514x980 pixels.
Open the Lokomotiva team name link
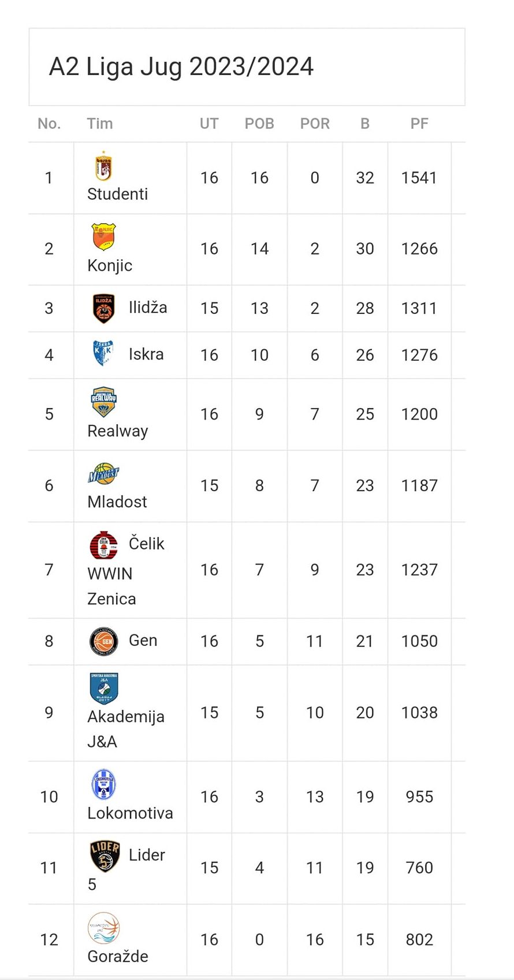tap(130, 813)
